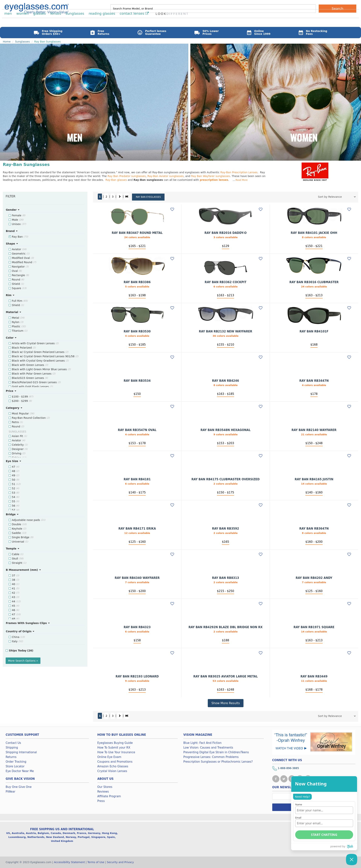Check the Female gender filter
The width and height of the screenshot is (361, 868).
pyautogui.click(x=10, y=215)
